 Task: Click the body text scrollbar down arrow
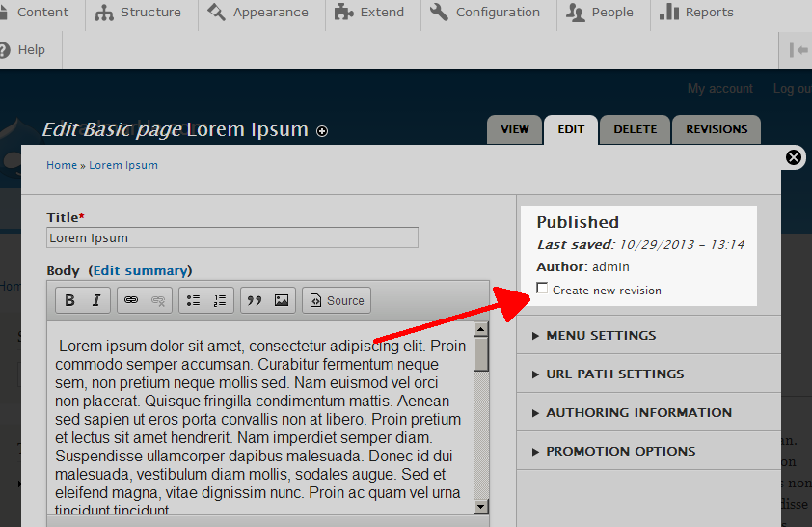tap(481, 507)
